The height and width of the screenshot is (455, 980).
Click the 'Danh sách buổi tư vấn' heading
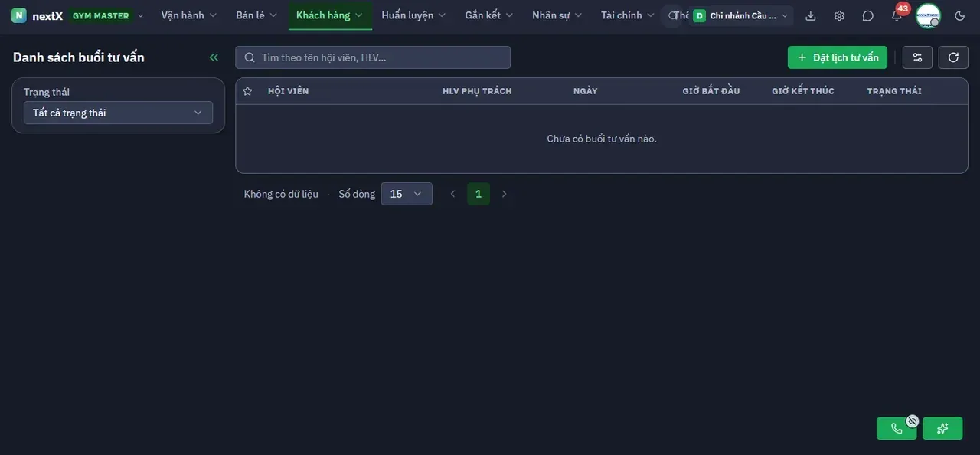point(79,57)
